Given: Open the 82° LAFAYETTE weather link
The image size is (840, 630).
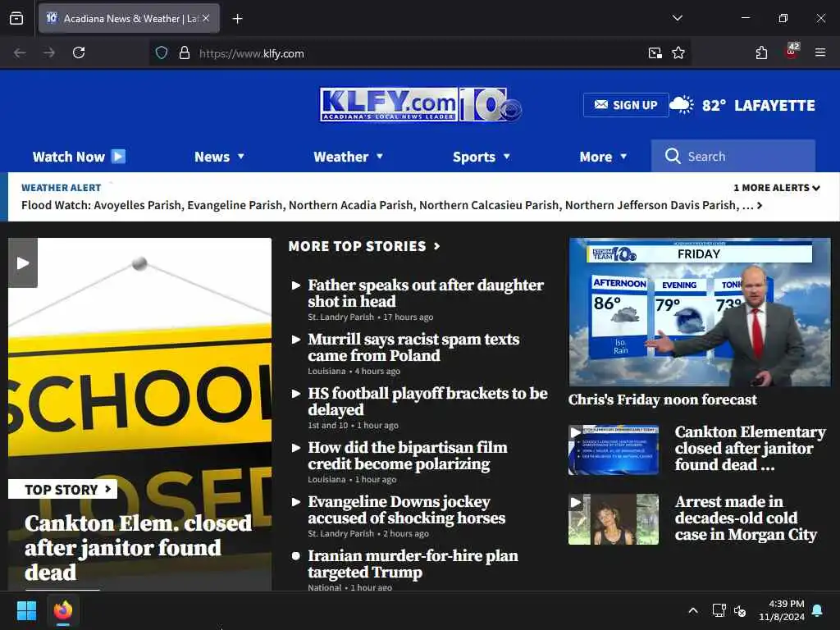Looking at the screenshot, I should click(758, 106).
